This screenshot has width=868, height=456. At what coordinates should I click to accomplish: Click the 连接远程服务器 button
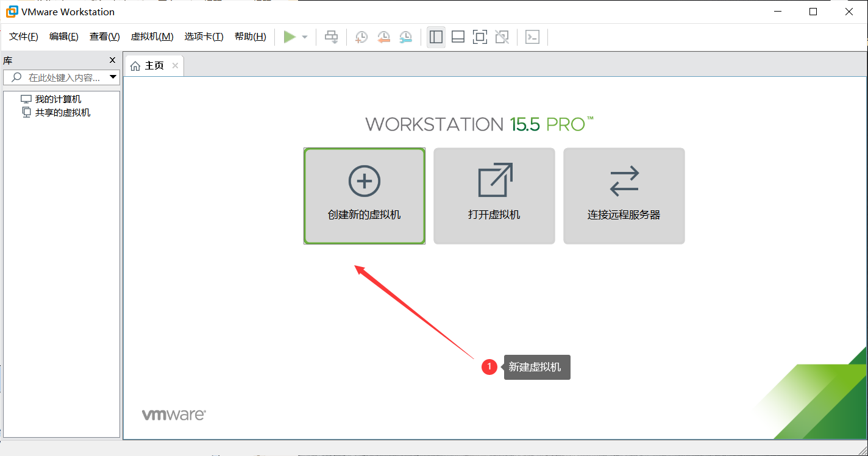click(624, 196)
